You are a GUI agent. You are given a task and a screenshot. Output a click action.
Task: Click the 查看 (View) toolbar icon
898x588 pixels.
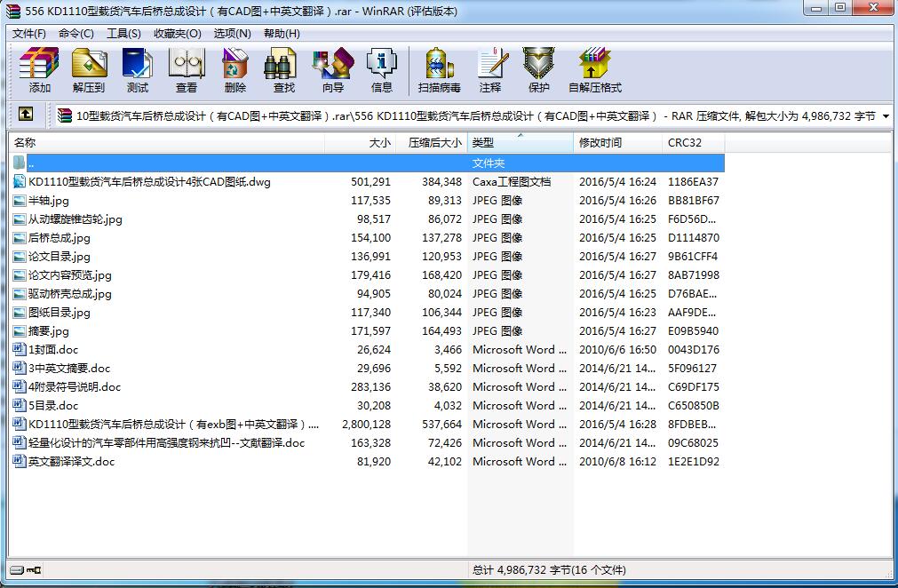click(x=187, y=63)
